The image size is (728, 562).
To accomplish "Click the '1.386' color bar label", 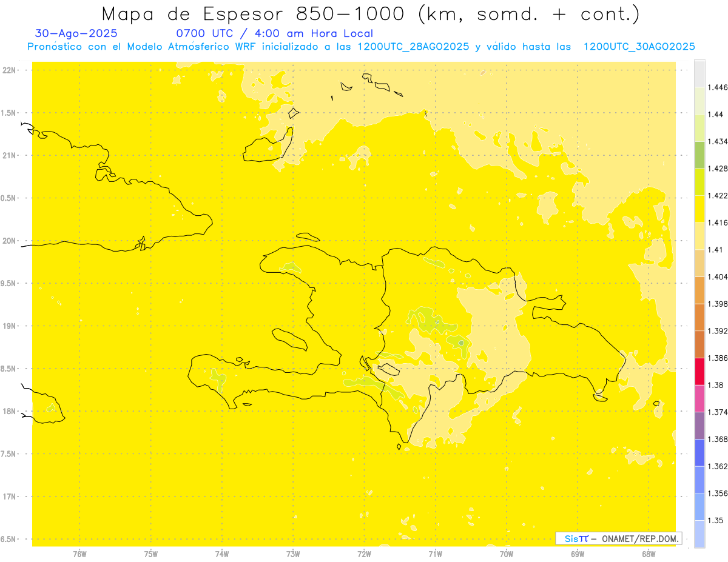I will point(718,358).
